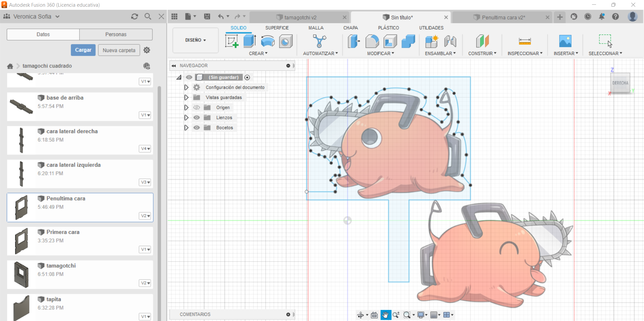Expand the Lienzos node
Viewport: 644px width, 321px height.
tap(186, 118)
